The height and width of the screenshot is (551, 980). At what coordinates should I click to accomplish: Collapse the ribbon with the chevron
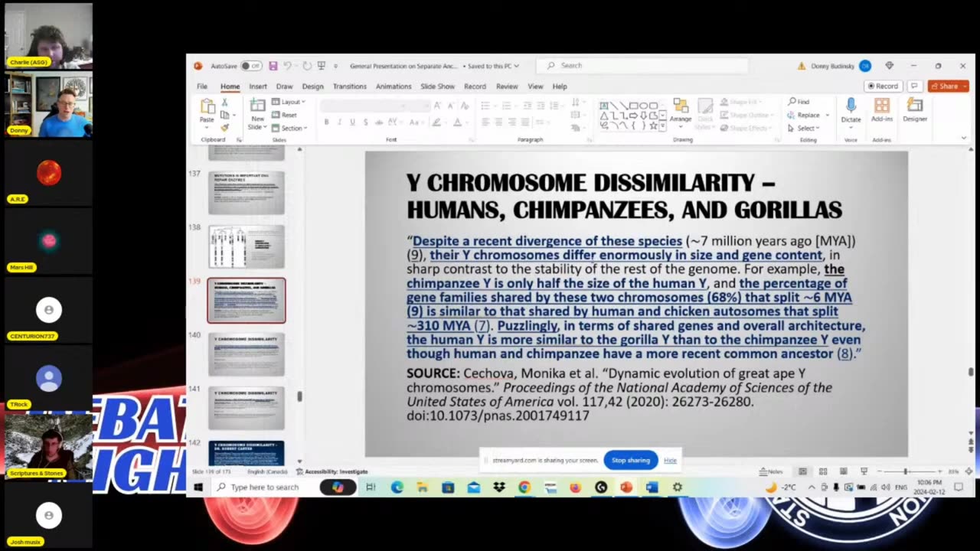(x=963, y=138)
